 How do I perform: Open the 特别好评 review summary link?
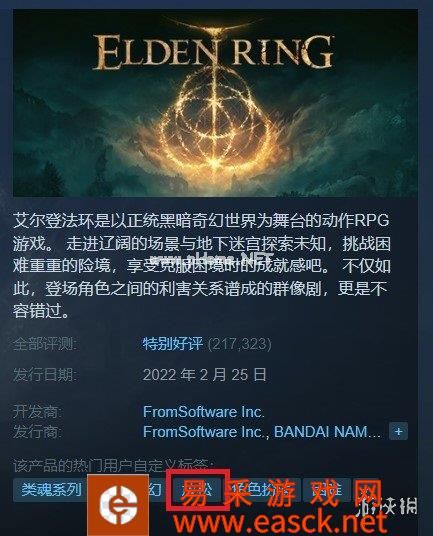point(173,344)
